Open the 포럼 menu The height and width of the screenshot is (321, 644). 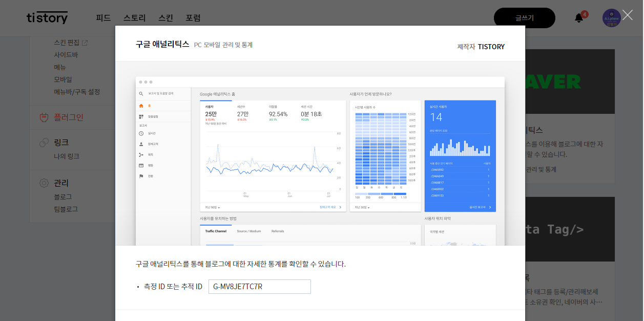(193, 18)
